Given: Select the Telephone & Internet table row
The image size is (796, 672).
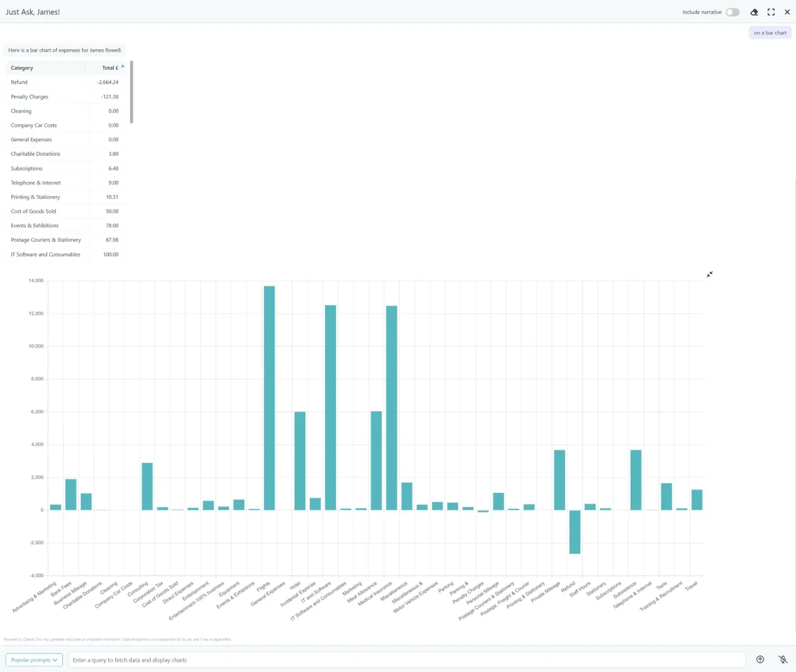Looking at the screenshot, I should click(66, 182).
